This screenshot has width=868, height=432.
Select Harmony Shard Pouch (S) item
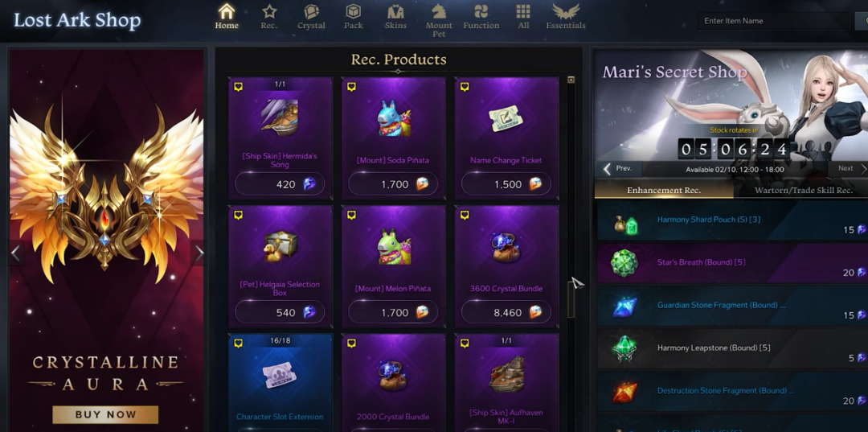click(x=732, y=220)
